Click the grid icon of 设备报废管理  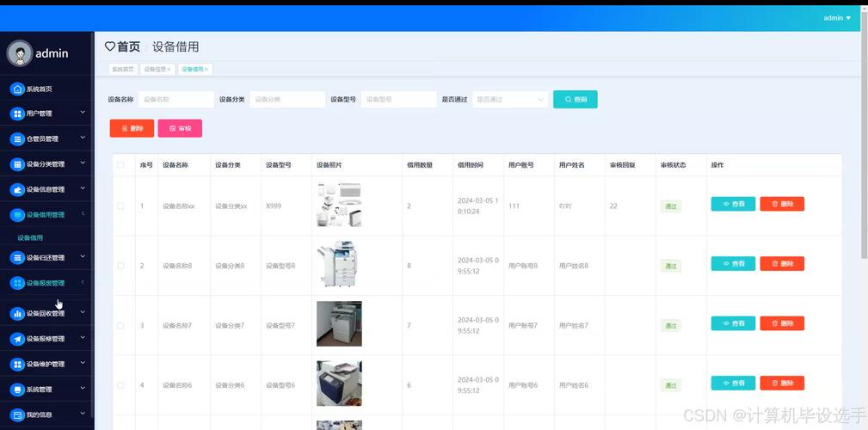[x=17, y=283]
